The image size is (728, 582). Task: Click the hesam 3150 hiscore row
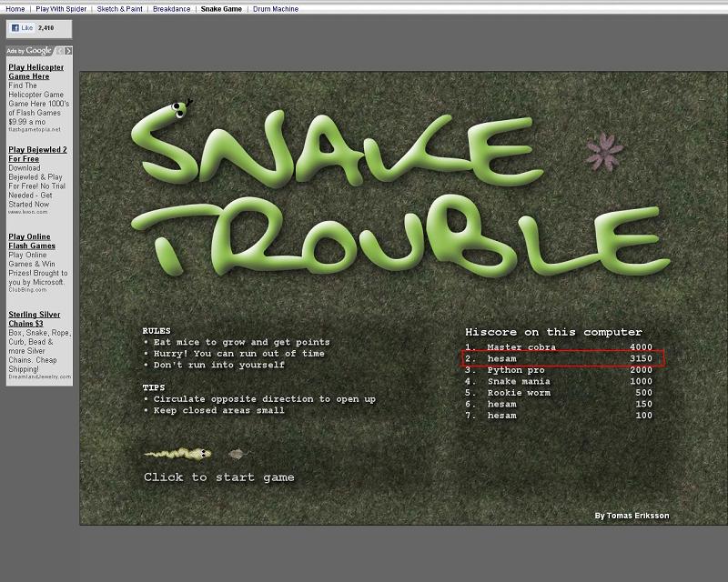(559, 358)
